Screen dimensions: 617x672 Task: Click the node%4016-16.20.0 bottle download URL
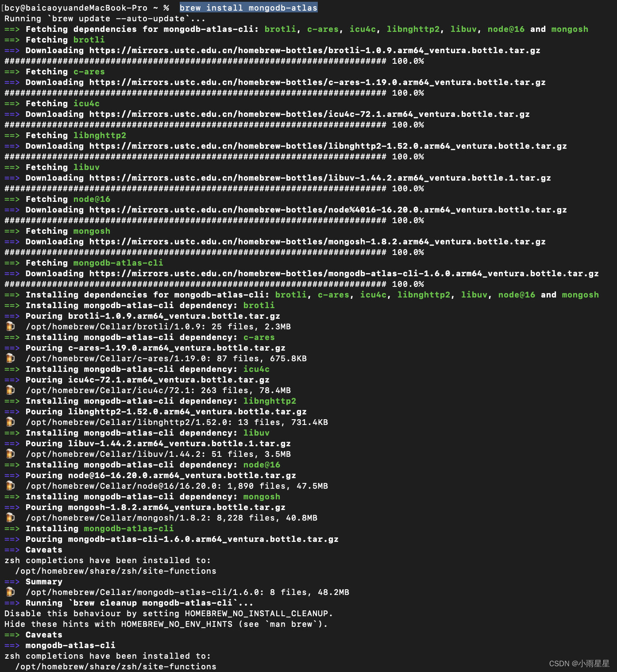click(328, 210)
